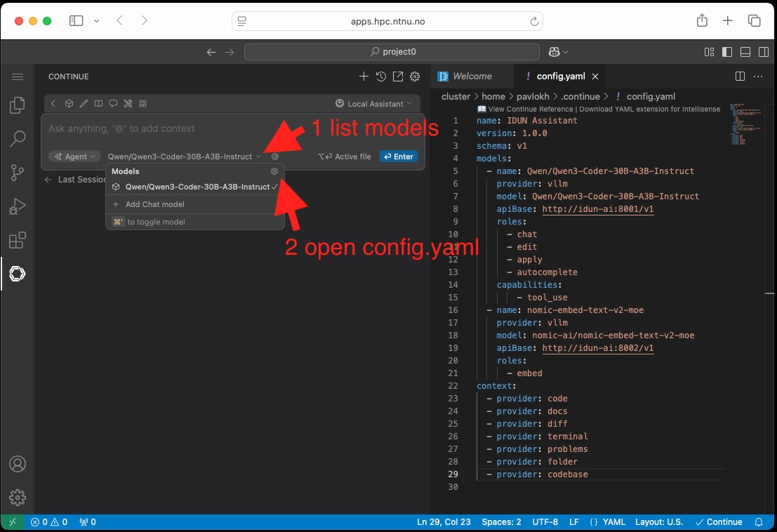Click the blue Enter send button
Image resolution: width=777 pixels, height=532 pixels.
[399, 157]
